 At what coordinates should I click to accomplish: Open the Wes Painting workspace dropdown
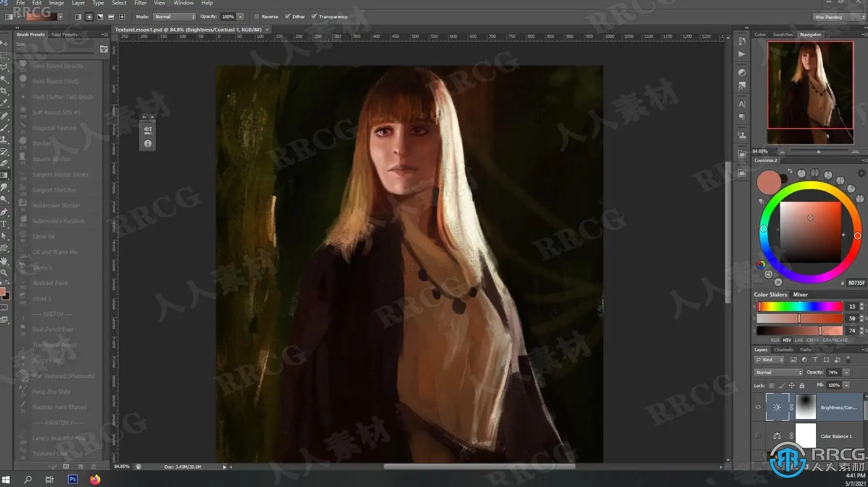839,17
